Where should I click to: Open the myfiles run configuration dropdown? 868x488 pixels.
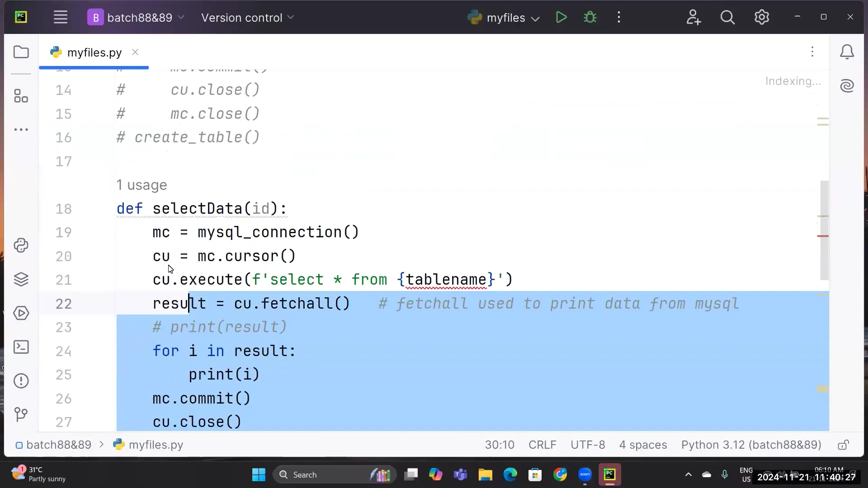point(503,17)
